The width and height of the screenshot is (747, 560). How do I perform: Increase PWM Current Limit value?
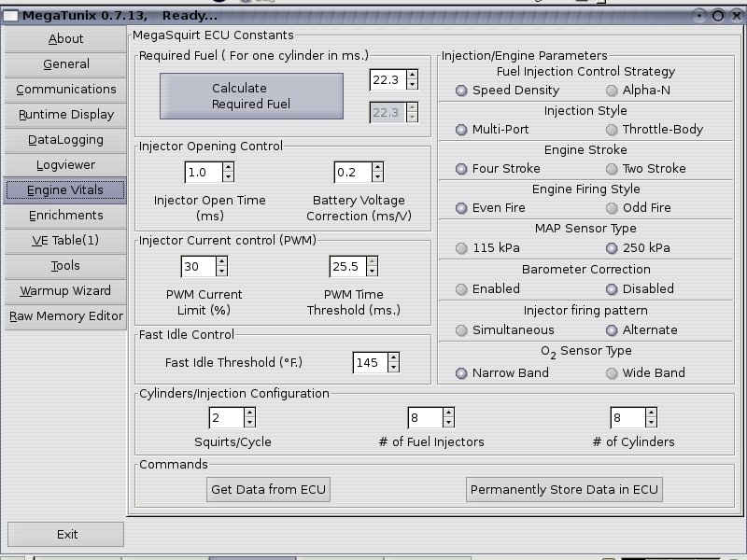coord(221,261)
